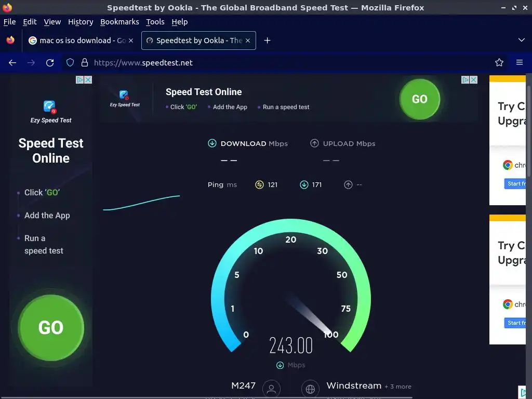The height and width of the screenshot is (399, 532).
Task: Close the 'mac os iso download' tab
Action: (x=131, y=41)
